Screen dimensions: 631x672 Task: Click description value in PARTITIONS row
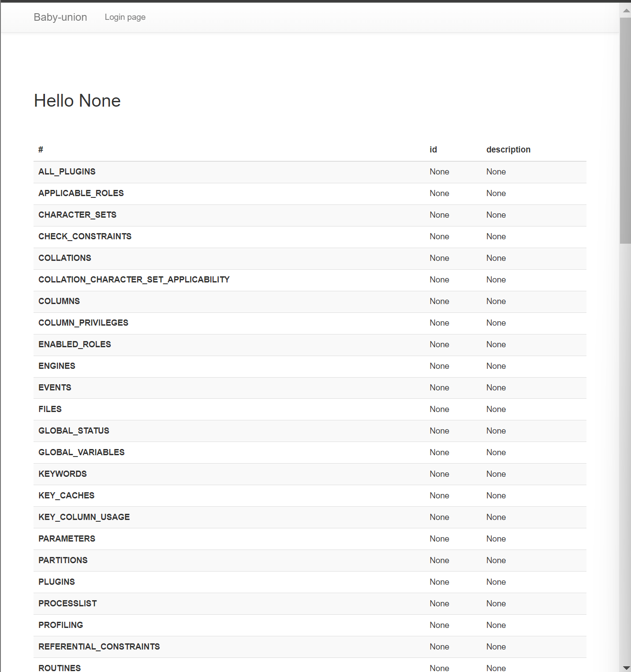coord(496,561)
